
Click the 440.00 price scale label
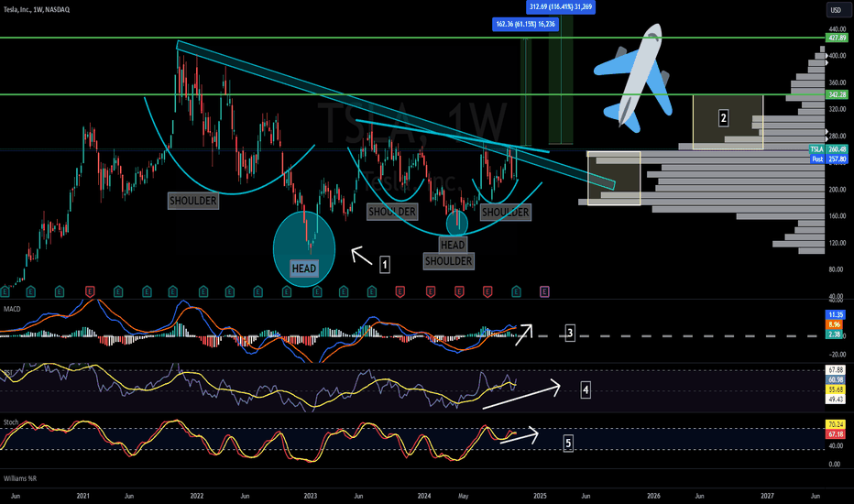[838, 29]
